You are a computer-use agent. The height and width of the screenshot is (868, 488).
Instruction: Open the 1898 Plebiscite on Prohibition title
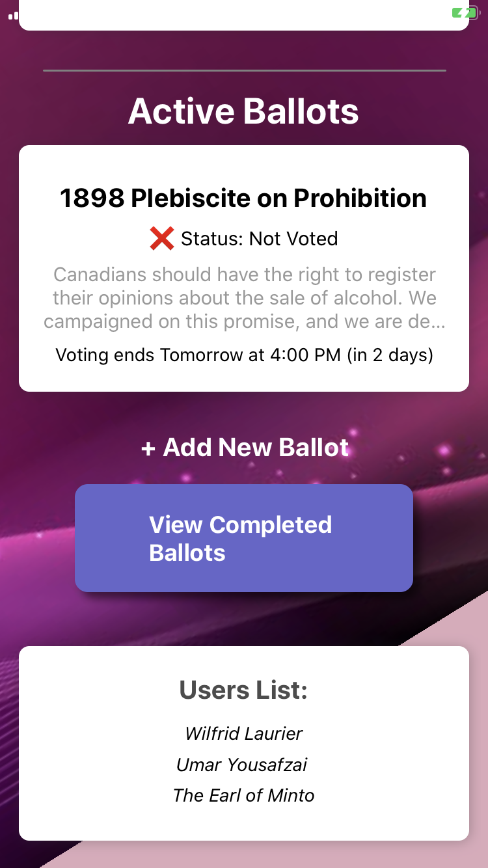[x=243, y=198]
